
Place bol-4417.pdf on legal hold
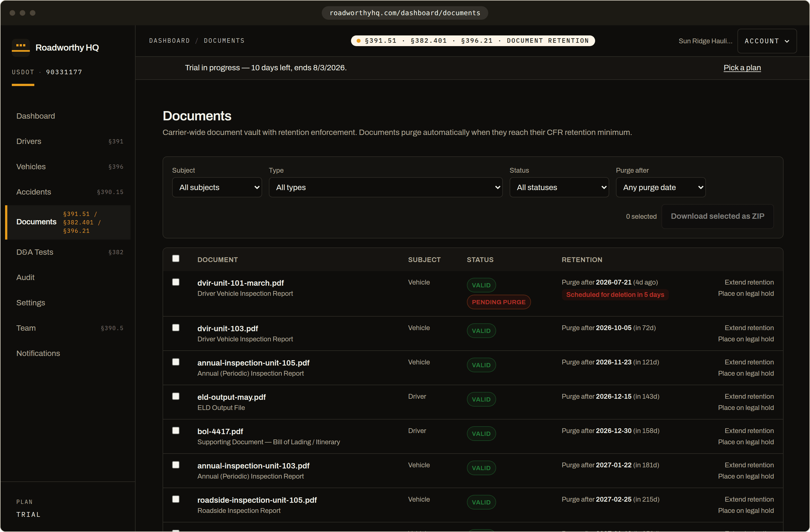(746, 442)
